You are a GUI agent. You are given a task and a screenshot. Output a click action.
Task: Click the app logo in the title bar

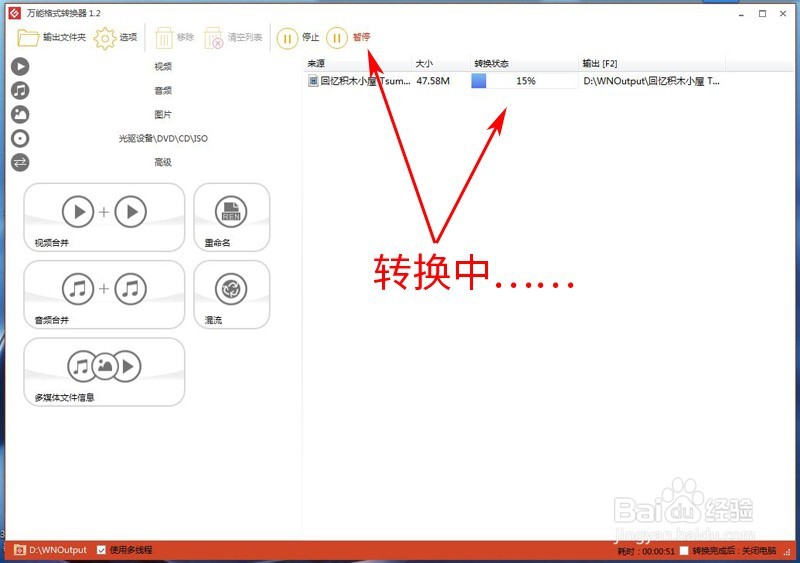tap(14, 13)
